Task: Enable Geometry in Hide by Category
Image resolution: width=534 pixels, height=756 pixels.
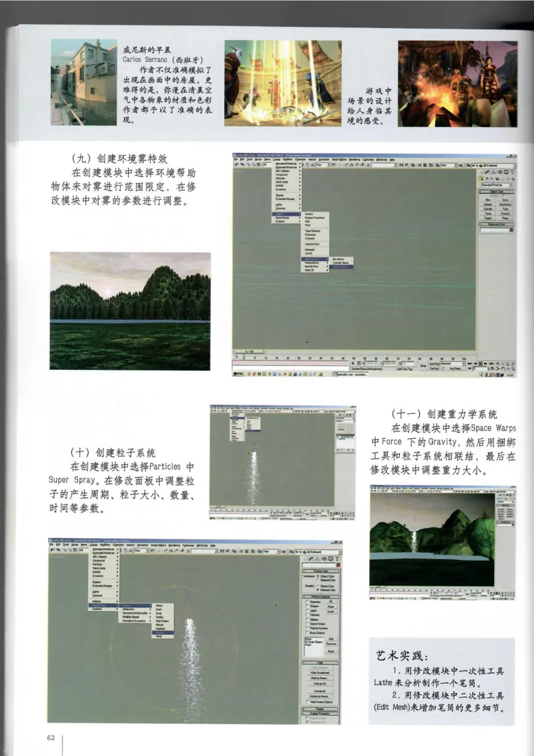Action: pyautogui.click(x=307, y=602)
